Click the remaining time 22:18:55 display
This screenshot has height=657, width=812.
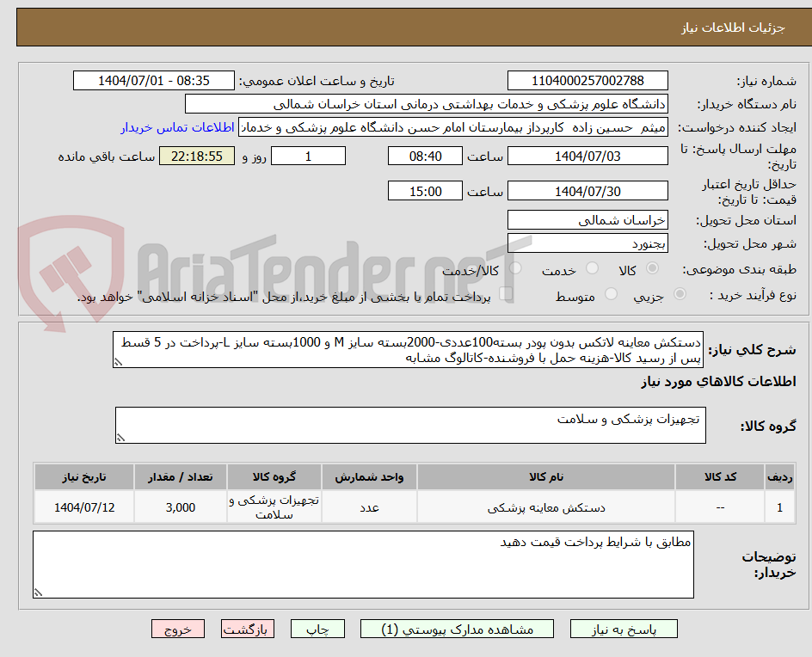pyautogui.click(x=197, y=156)
